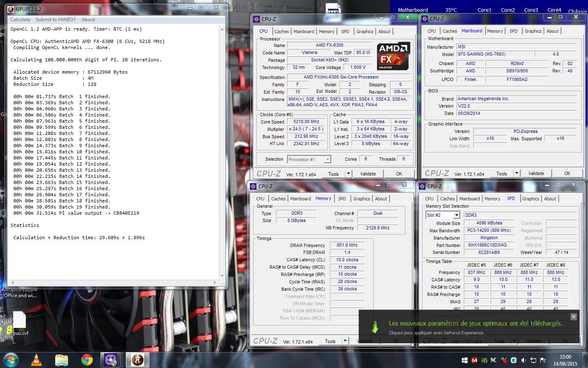Click the BIOS date '05/29/2014'
Screen dimensions: 588x368
coord(517,113)
